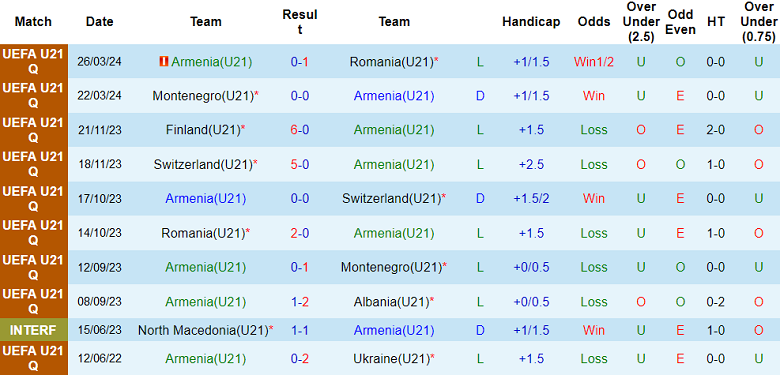The image size is (780, 375).
Task: Open the 0-1 result on 26/03/24
Action: point(299,62)
